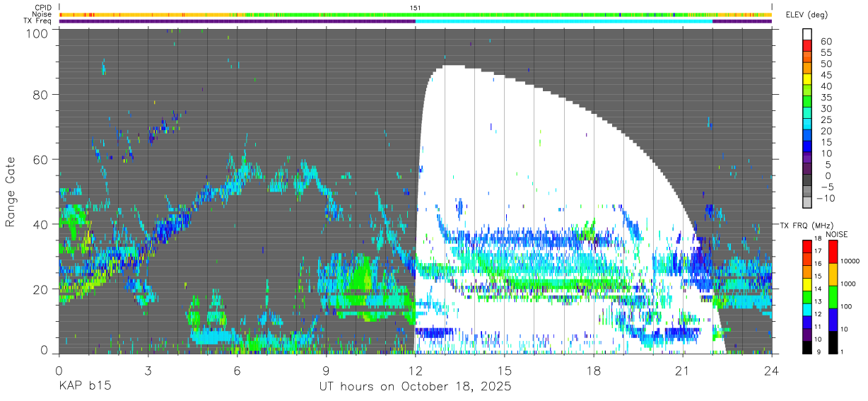The height and width of the screenshot is (401, 868).
Task: Click the UT hour axis tick "12"
Action: tap(415, 371)
